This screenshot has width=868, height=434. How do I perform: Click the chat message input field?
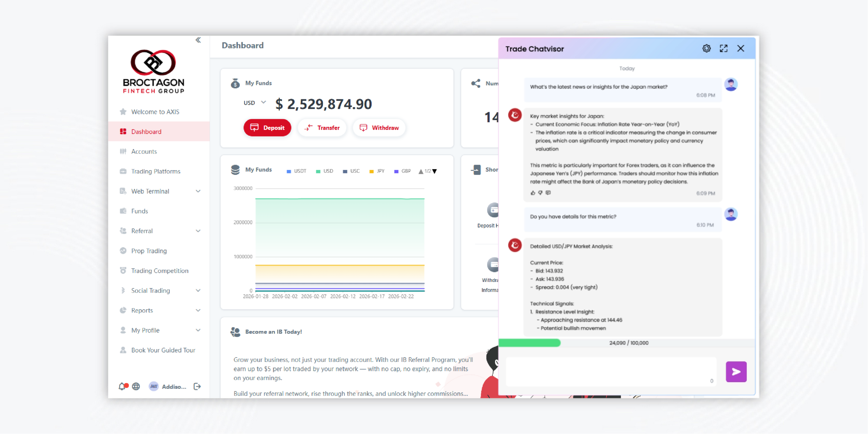click(x=610, y=371)
